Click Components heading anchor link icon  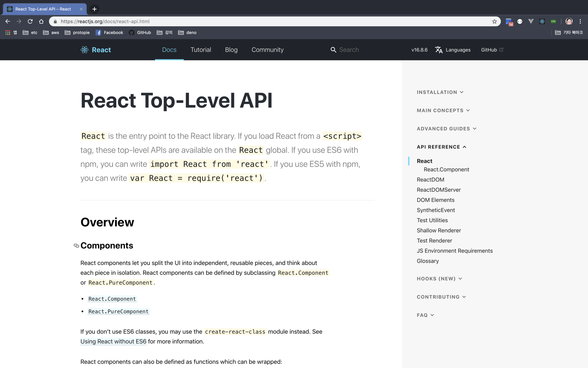point(76,246)
